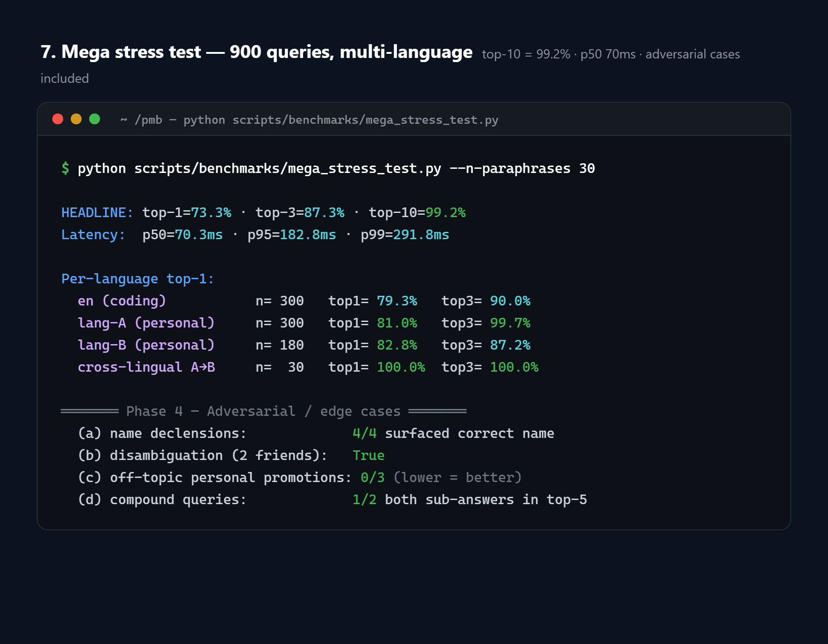Click the 'lang-B (personal)' row label

pos(146,345)
